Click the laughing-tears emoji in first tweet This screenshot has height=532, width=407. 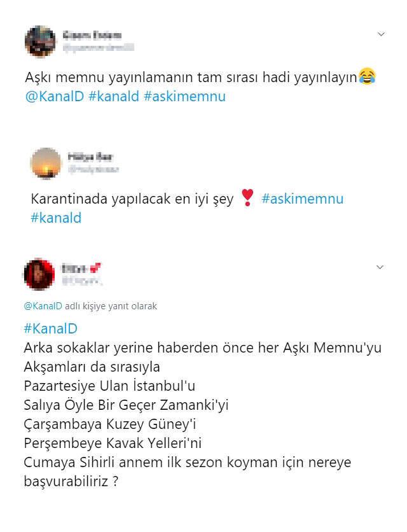[367, 76]
